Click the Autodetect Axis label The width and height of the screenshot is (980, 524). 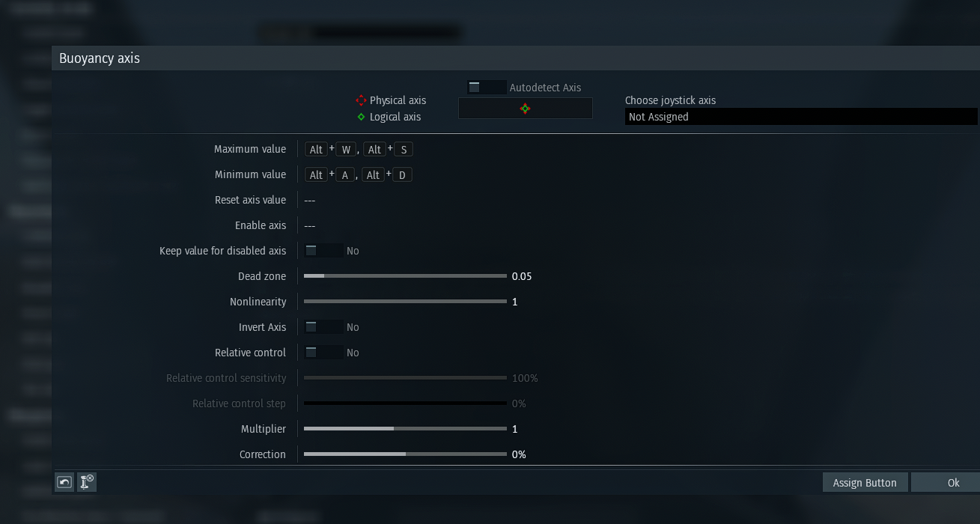545,88
